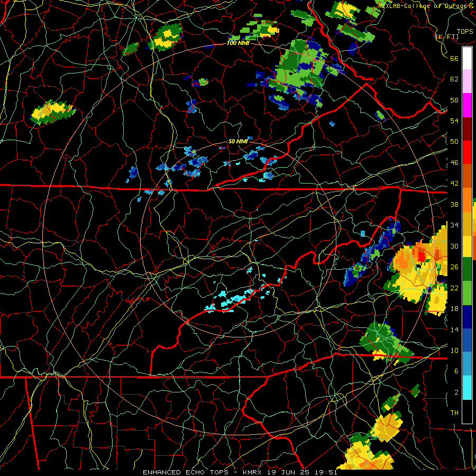Click the 19 JUN 25 date text
476x476 pixels.
click(x=289, y=472)
